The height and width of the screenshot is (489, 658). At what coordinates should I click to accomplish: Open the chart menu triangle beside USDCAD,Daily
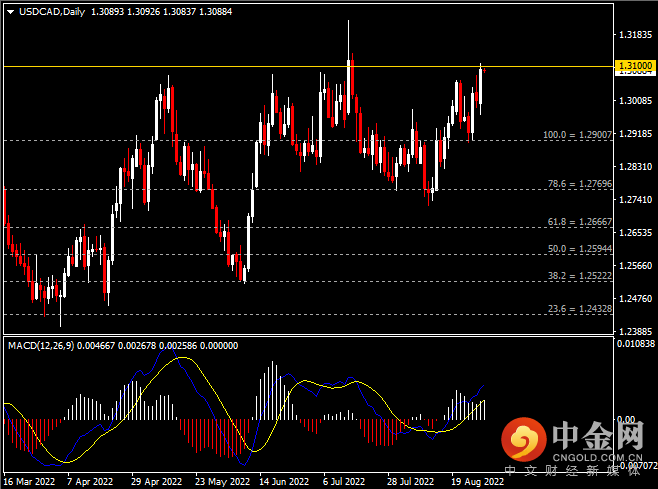click(x=10, y=12)
